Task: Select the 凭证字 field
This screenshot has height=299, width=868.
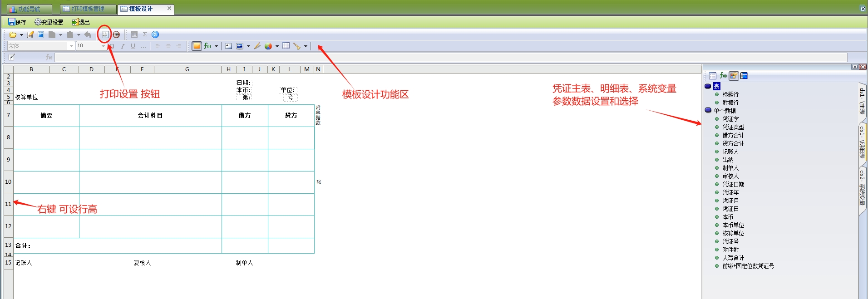Action: coord(730,119)
